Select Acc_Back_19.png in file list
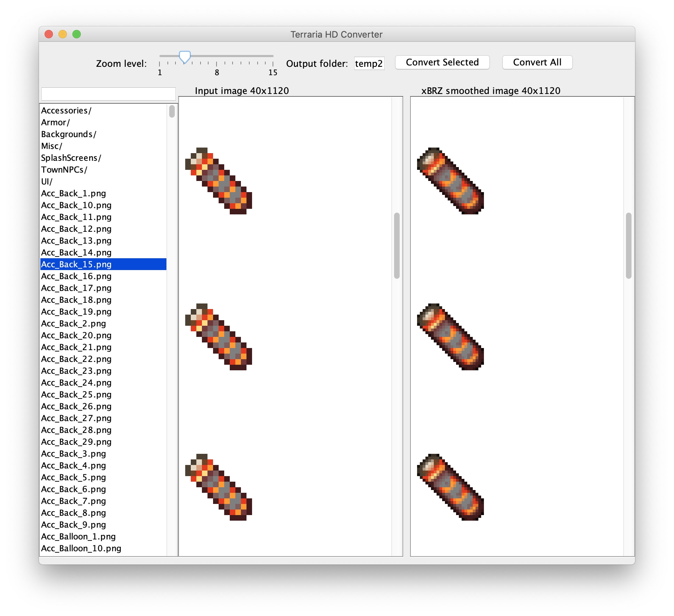This screenshot has height=616, width=674. click(x=103, y=311)
